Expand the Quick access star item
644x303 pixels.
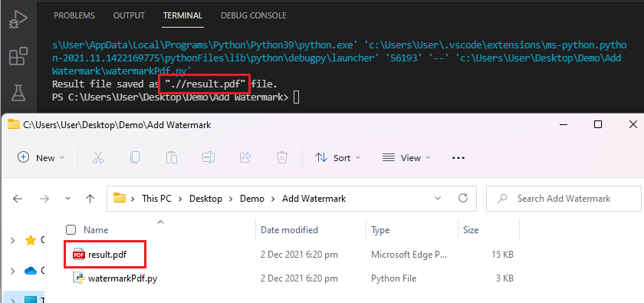click(13, 240)
